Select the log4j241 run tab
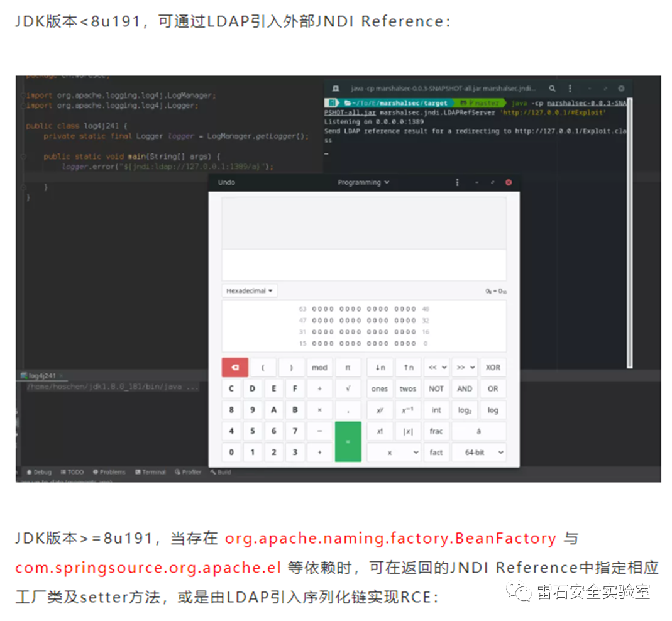 pos(41,375)
